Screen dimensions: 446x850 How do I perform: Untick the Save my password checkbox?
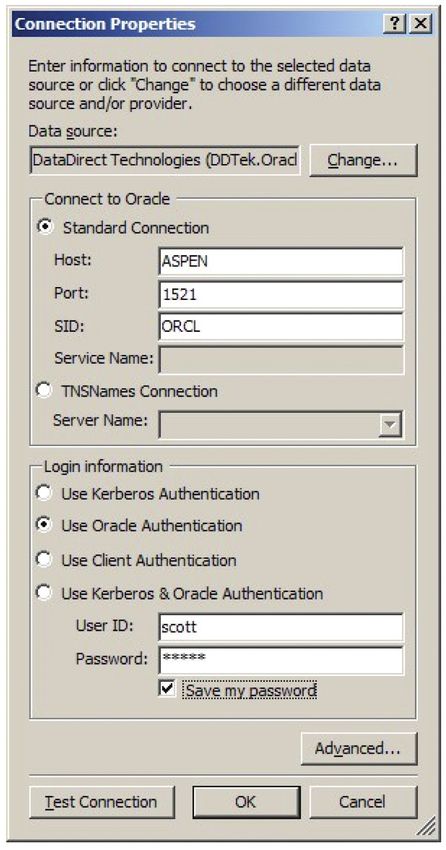pos(167,689)
